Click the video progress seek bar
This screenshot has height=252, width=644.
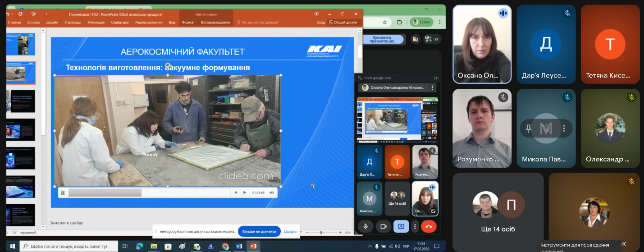(x=149, y=193)
